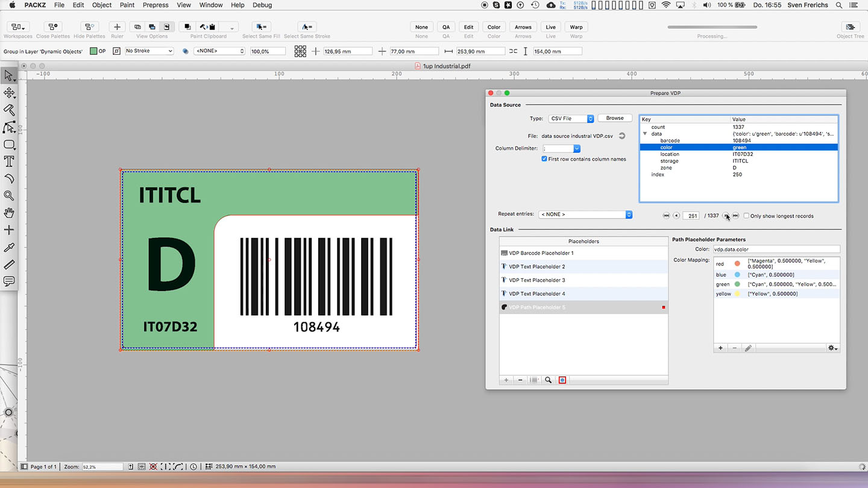Click the blue color mapping swatch

737,275
